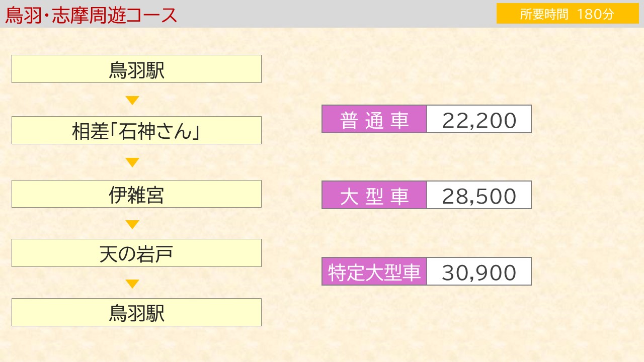Image resolution: width=644 pixels, height=362 pixels.
Task: Click the 180分 duration text
Action: click(x=596, y=14)
